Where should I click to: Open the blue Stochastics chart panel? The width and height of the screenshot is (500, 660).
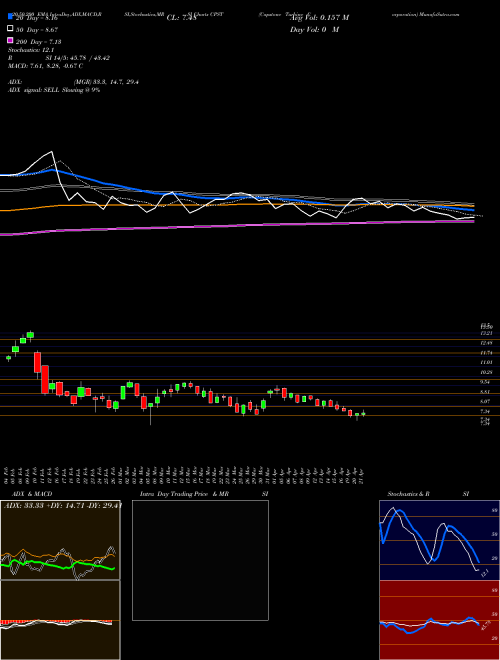point(439,540)
